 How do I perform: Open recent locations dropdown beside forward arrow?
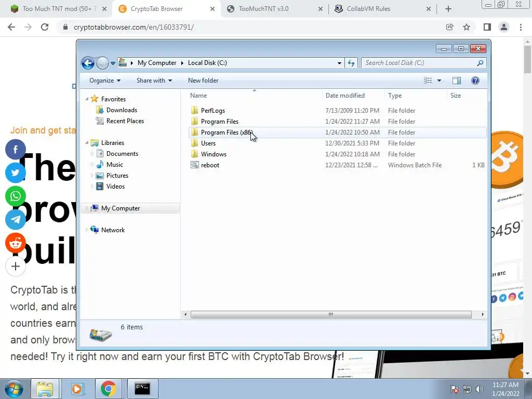pos(113,63)
